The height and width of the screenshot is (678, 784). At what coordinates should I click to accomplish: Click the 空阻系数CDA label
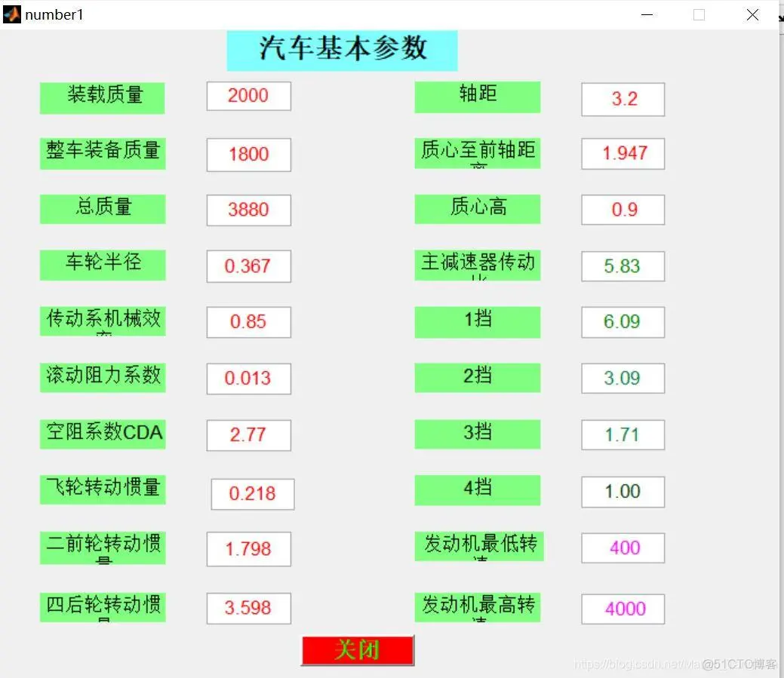(x=103, y=434)
